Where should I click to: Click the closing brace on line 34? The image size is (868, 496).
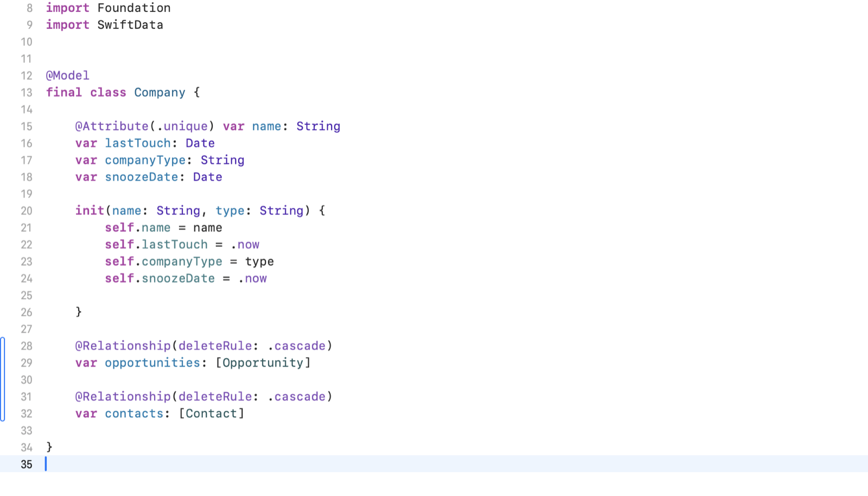49,447
